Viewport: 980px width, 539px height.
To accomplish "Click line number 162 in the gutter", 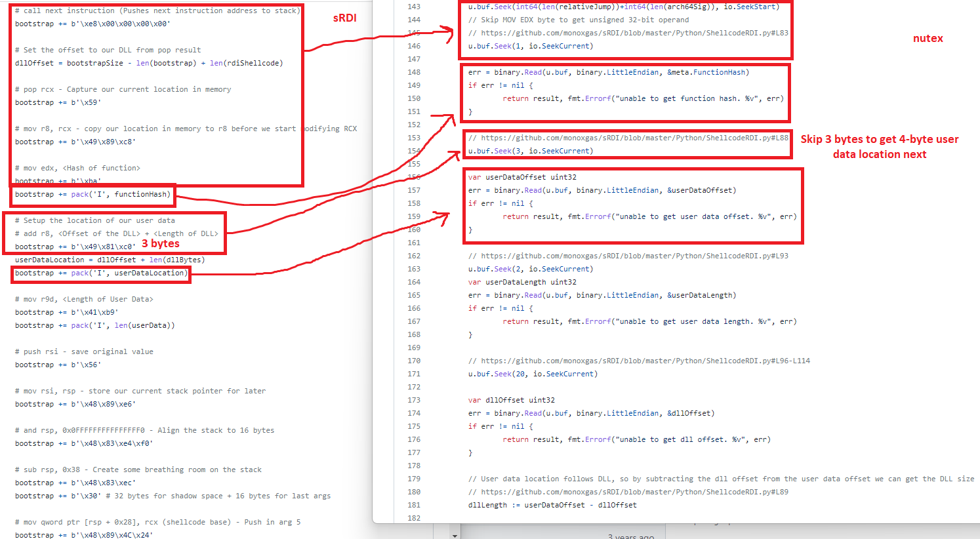I will coord(414,256).
